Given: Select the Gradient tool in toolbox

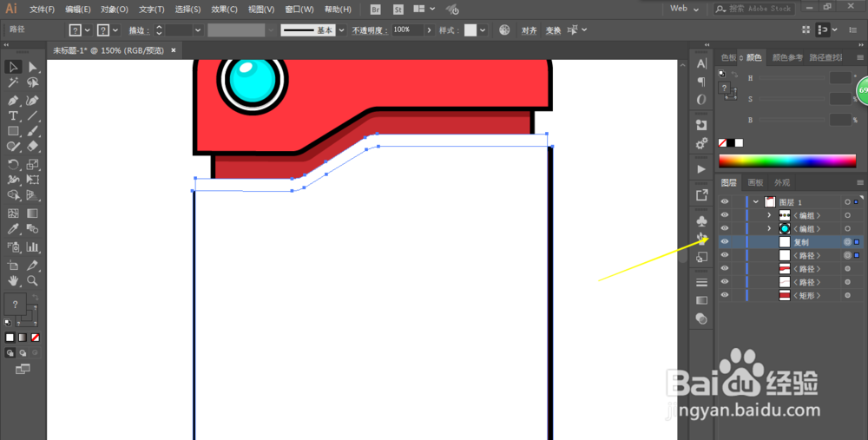Looking at the screenshot, I should (33, 213).
